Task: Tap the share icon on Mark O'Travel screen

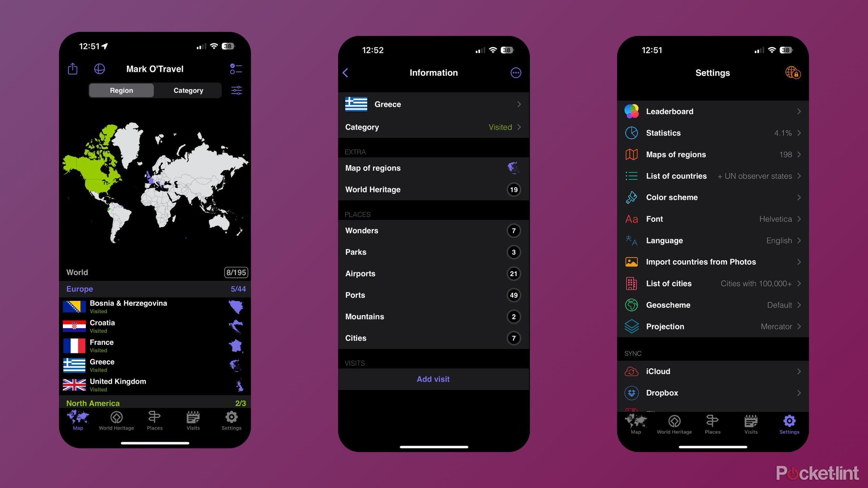Action: (x=73, y=68)
